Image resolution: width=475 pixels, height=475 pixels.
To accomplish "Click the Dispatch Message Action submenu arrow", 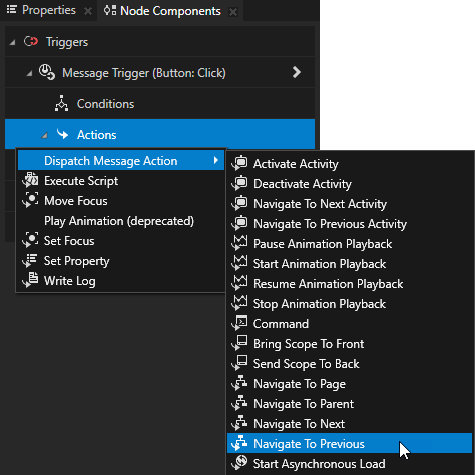I will coord(216,160).
